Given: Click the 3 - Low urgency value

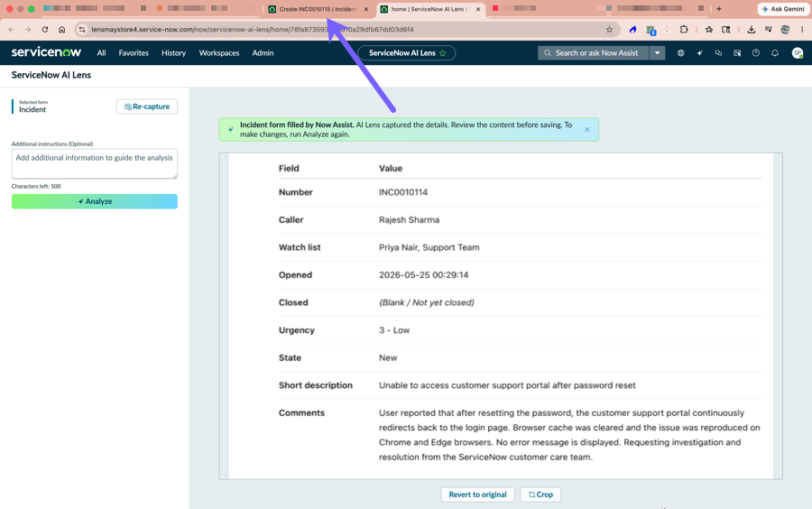Looking at the screenshot, I should click(x=394, y=329).
